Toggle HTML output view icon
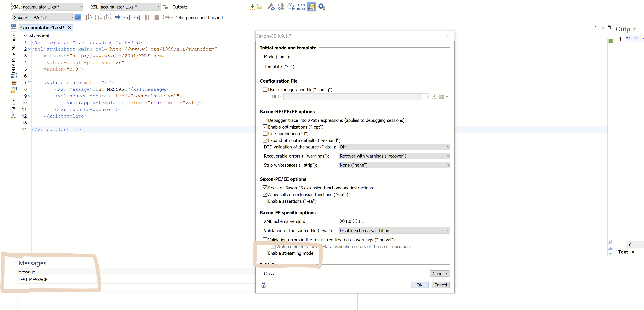Image resolution: width=644 pixels, height=310 pixels. [x=301, y=7]
